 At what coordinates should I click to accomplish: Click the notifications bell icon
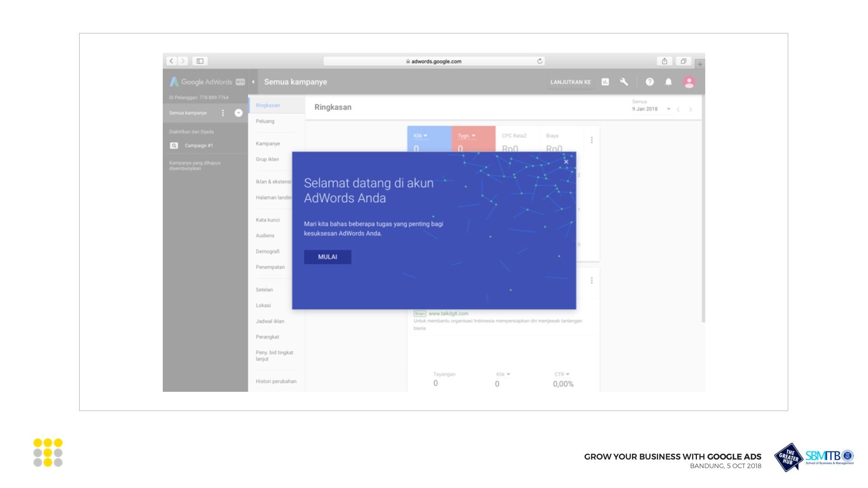pos(668,82)
